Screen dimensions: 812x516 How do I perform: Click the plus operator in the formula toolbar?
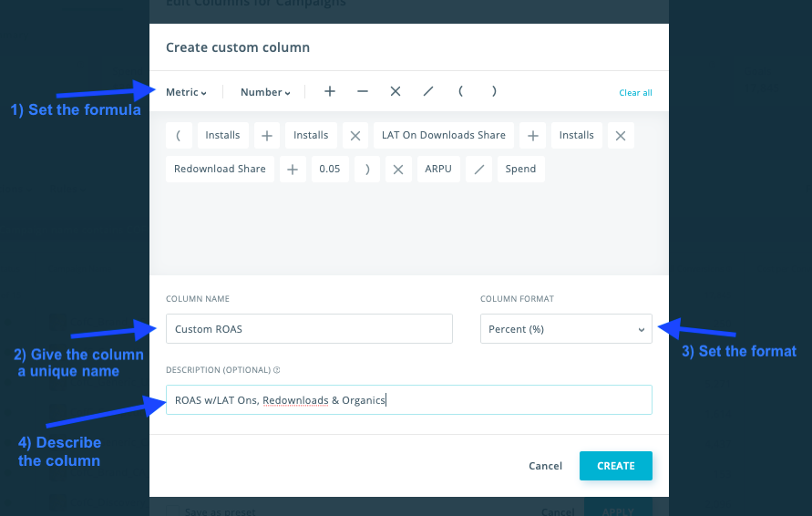pos(330,92)
